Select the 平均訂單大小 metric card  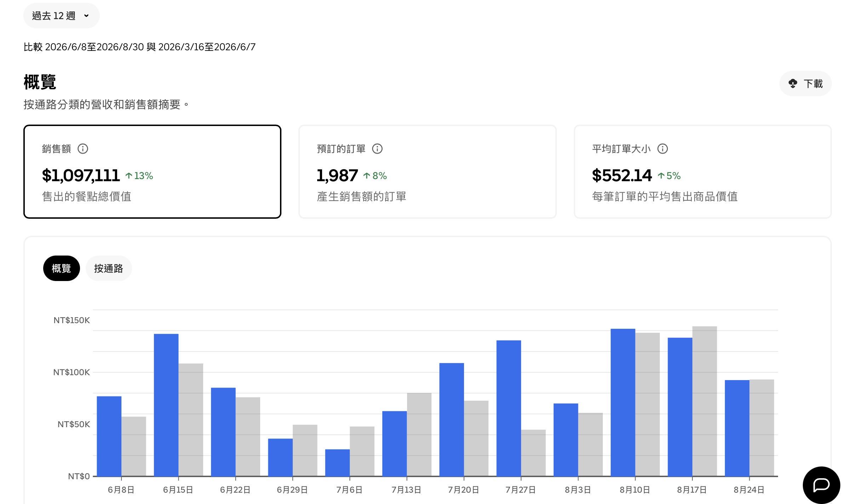pyautogui.click(x=703, y=172)
